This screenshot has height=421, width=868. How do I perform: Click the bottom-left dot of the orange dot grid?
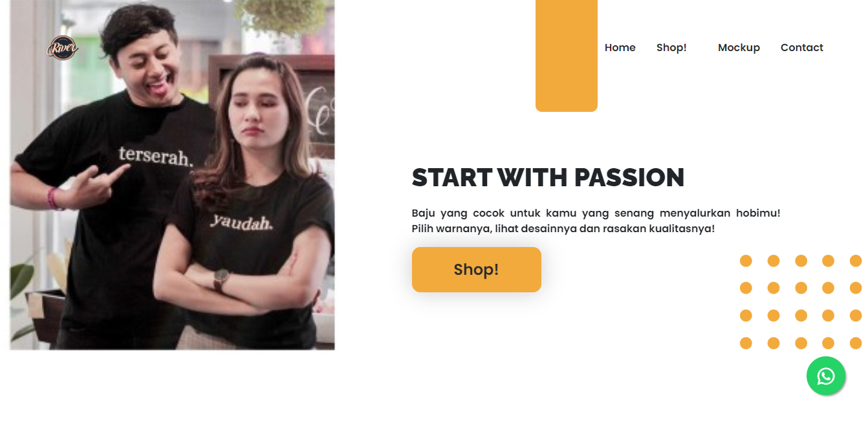[746, 343]
